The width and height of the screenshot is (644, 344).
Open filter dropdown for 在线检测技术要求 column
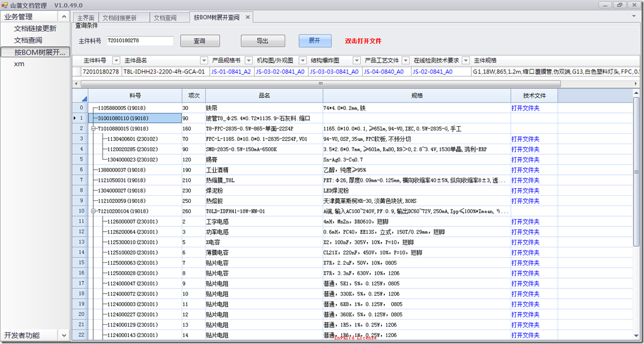coord(466,61)
